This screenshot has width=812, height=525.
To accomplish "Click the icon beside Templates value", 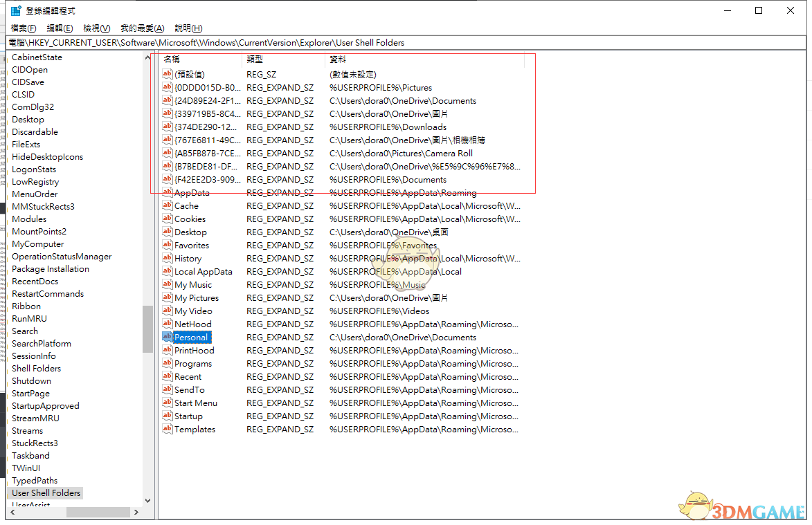I will (167, 429).
